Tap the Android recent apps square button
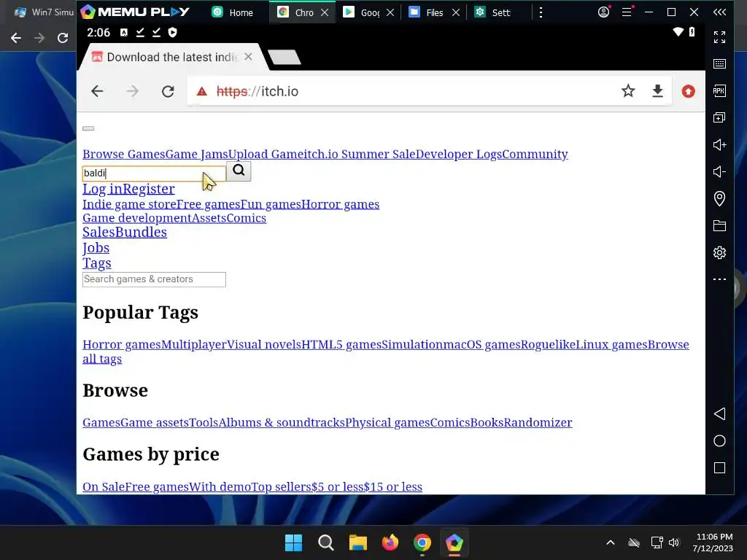The height and width of the screenshot is (560, 747). click(x=719, y=467)
